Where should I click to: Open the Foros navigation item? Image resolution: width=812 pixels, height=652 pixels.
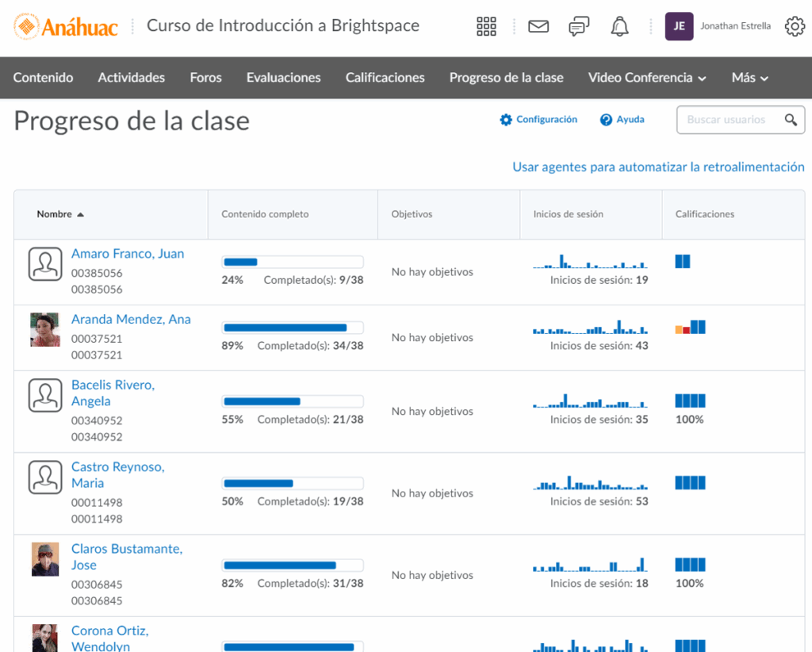[x=205, y=78]
